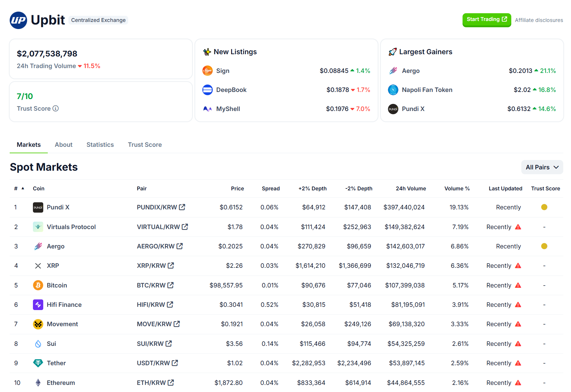Screen dimensions: 571x392
Task: Click the Sui coin icon
Action: [x=38, y=344]
